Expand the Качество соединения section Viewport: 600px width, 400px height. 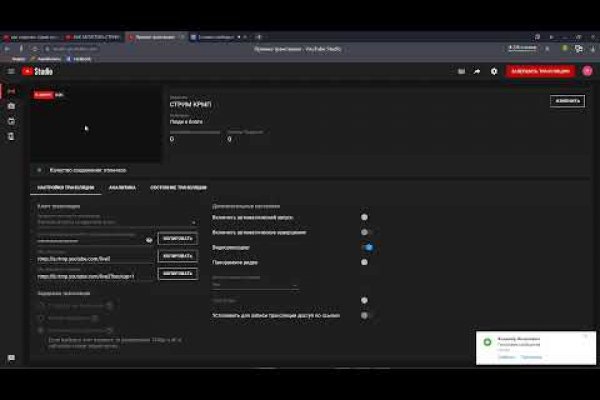40,170
